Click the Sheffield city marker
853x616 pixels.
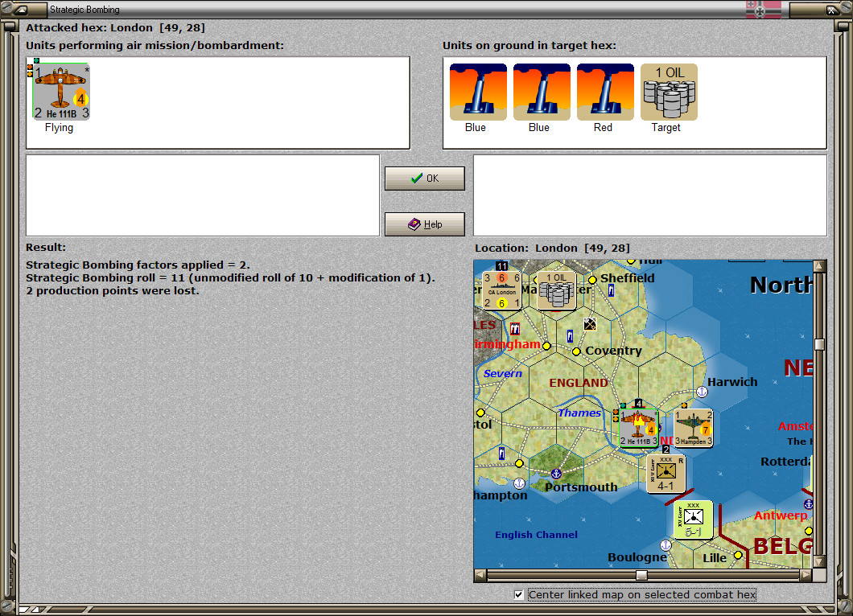click(x=592, y=280)
